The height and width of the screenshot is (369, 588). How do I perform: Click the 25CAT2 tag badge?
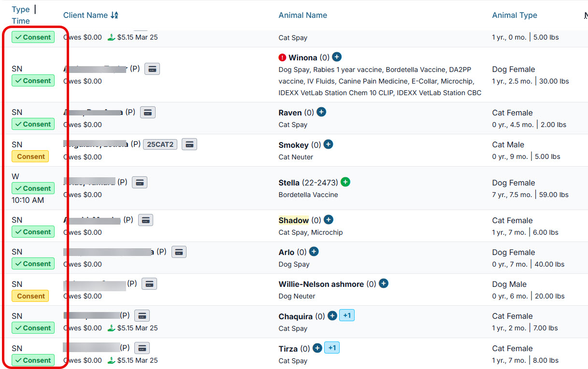click(x=160, y=144)
